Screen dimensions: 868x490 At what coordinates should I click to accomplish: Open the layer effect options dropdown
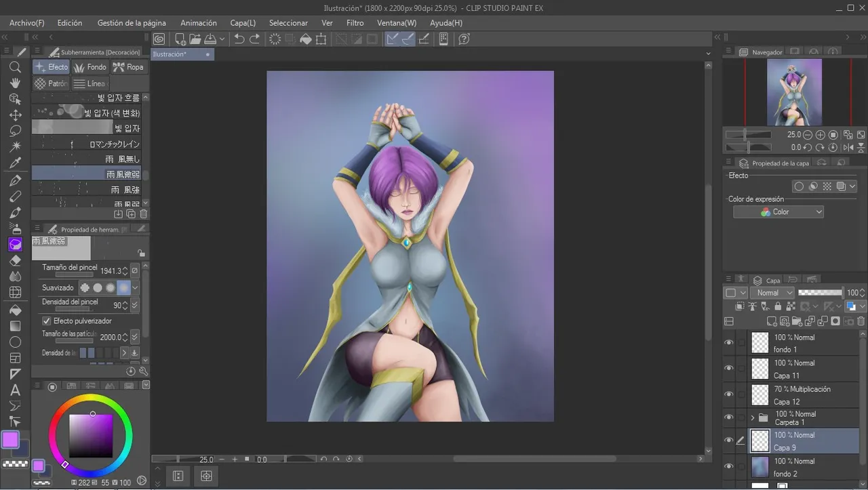(852, 186)
